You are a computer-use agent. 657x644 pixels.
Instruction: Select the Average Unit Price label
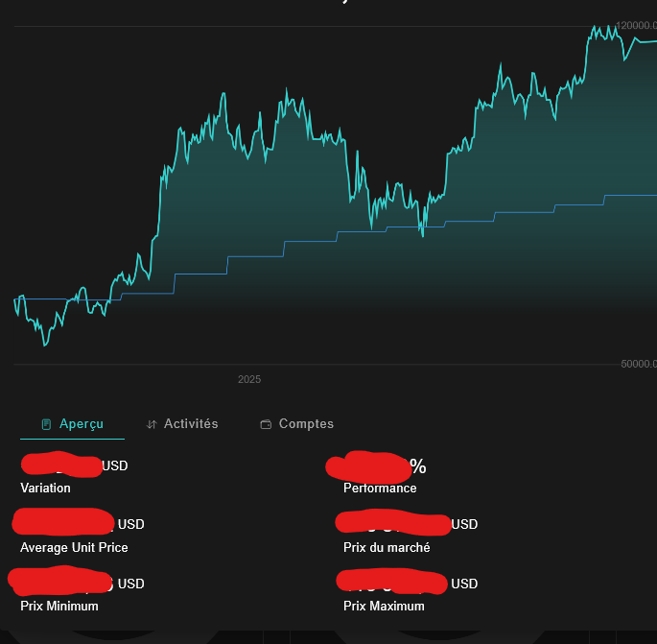click(x=74, y=548)
